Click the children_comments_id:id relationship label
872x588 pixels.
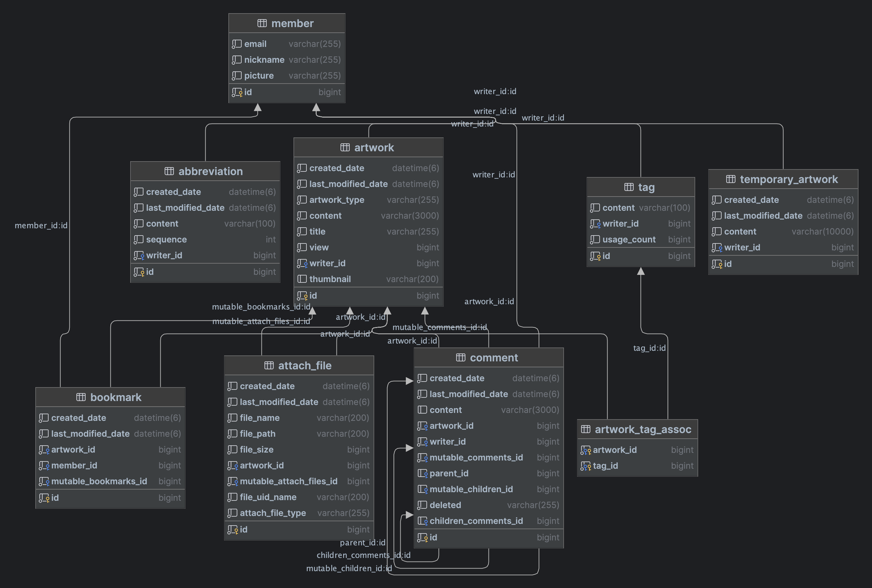363,555
